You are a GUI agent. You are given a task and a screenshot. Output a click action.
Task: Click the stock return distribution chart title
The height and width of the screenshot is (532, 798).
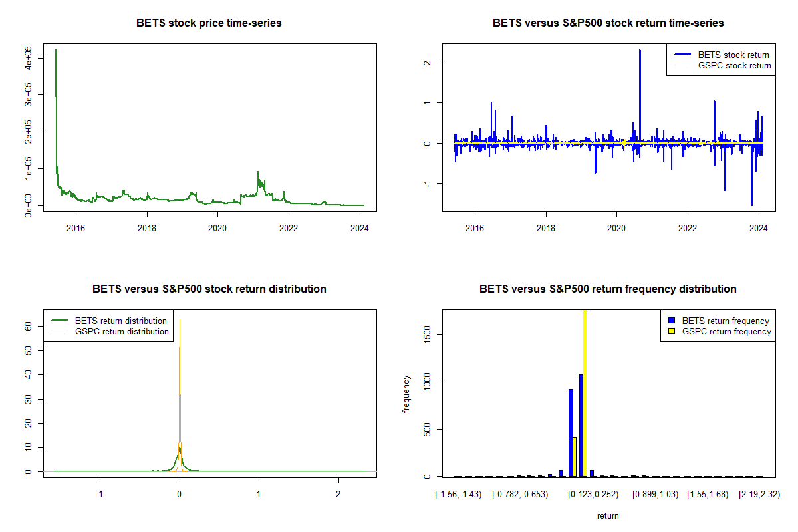pos(209,289)
